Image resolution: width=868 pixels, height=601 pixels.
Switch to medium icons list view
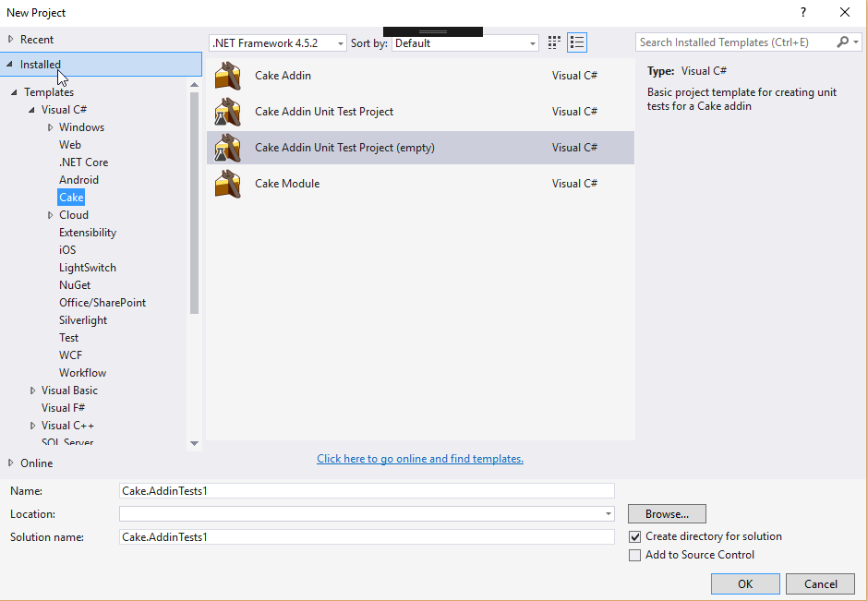[x=577, y=42]
